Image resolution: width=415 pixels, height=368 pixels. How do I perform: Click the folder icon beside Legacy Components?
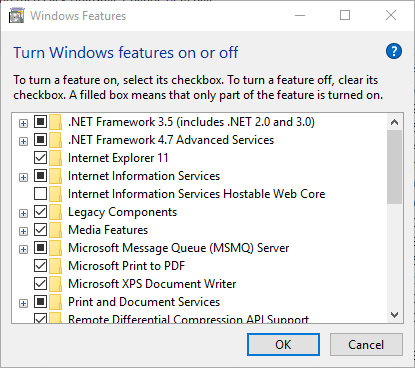[55, 212]
